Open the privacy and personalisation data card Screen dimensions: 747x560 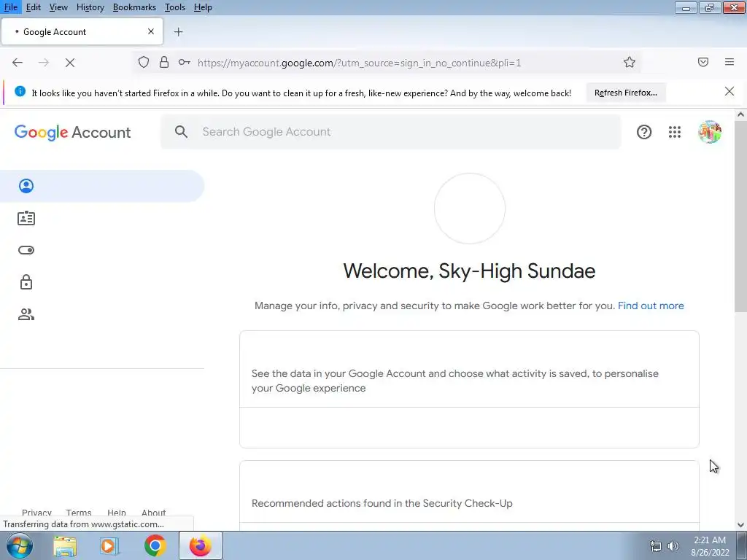(469, 389)
